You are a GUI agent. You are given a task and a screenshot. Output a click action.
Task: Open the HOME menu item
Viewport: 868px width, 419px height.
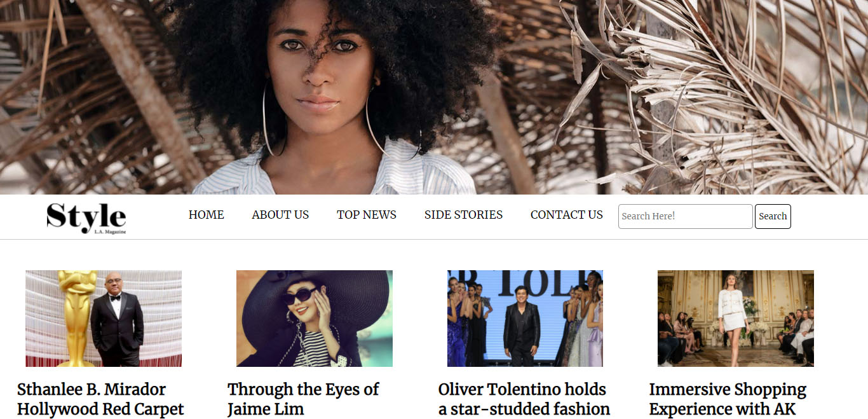pos(207,215)
